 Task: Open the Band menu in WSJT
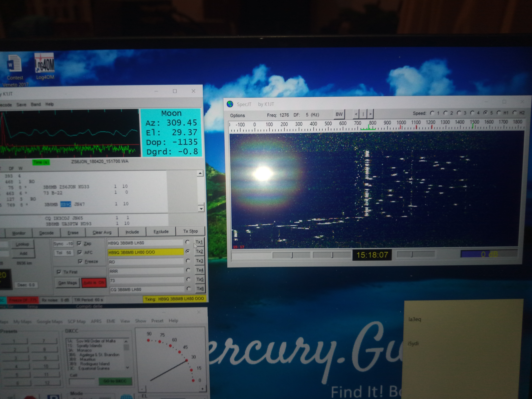pyautogui.click(x=36, y=104)
